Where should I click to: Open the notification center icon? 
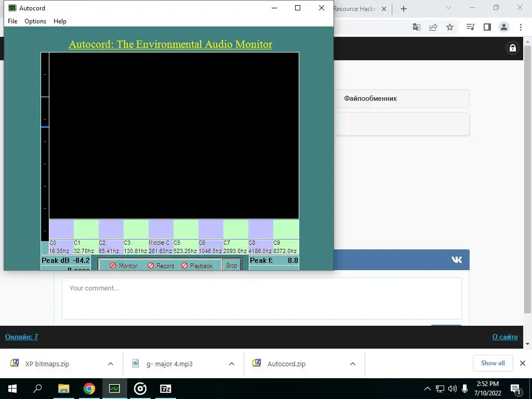point(515,389)
